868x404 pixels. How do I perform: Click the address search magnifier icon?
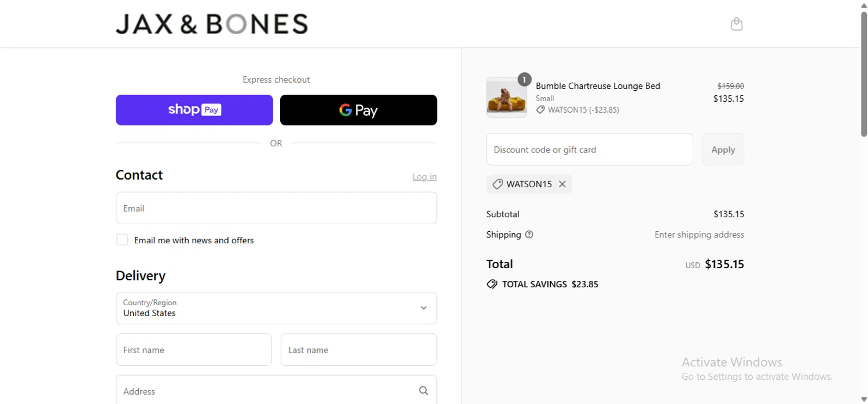pyautogui.click(x=424, y=391)
